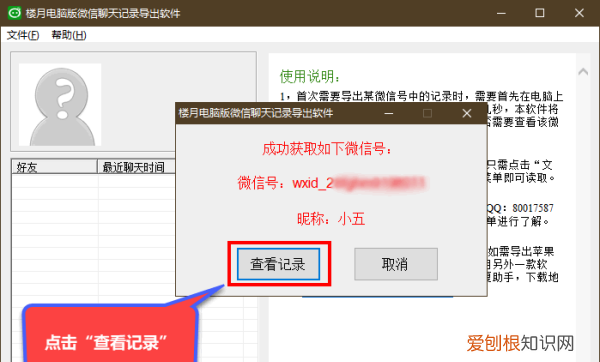This screenshot has width=600, height=362.
Task: Click the scroll-up arrow in the instructions panel
Action: pos(583,71)
